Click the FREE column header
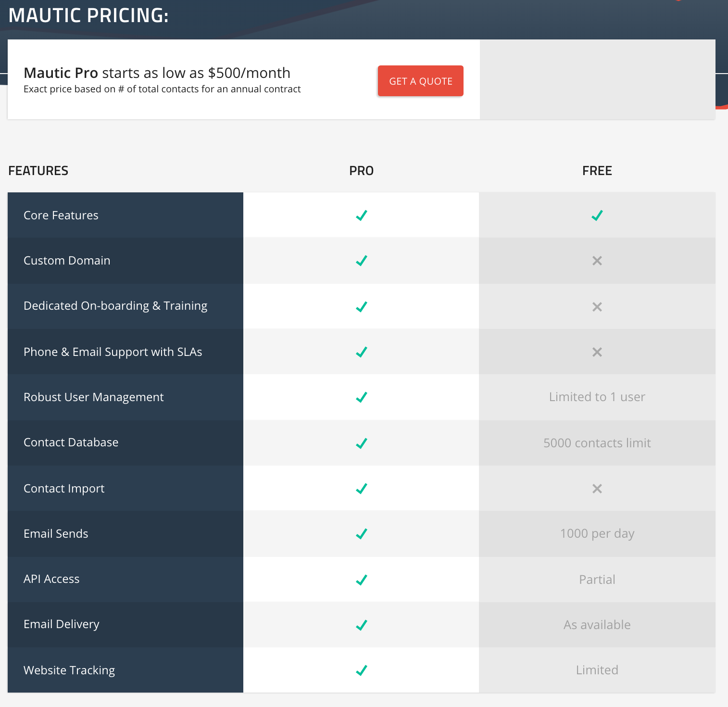This screenshot has height=707, width=728. click(x=597, y=171)
